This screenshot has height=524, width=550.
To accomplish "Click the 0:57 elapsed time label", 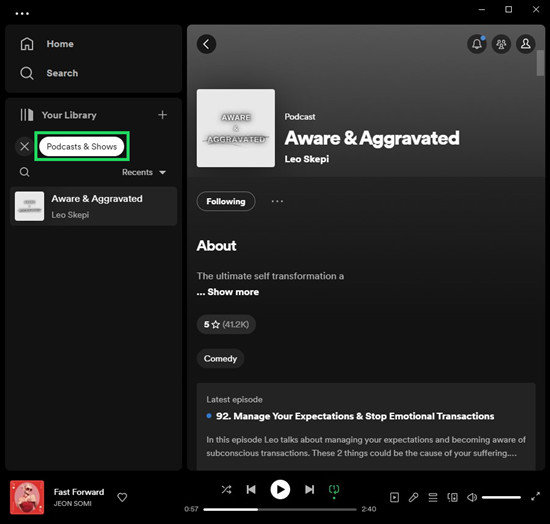I will click(191, 509).
